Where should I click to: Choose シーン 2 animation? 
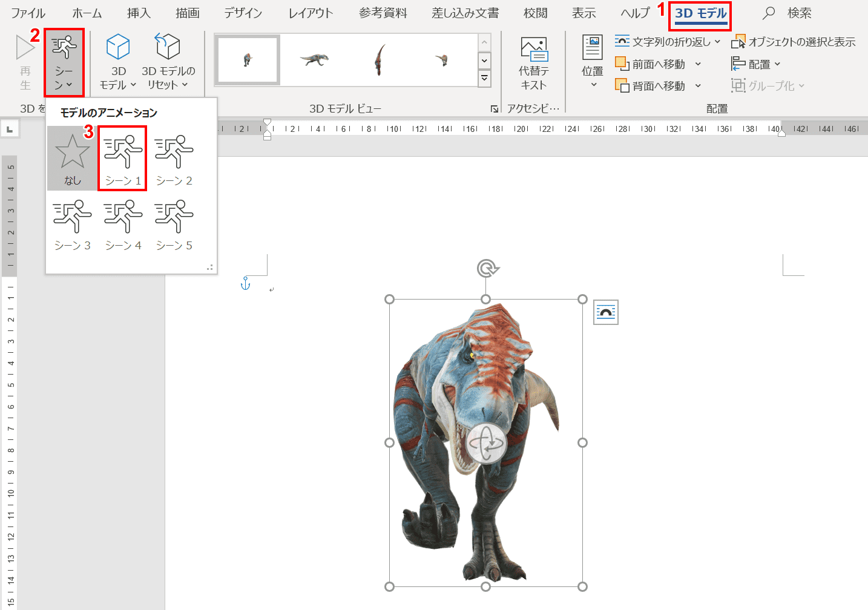coord(174,159)
